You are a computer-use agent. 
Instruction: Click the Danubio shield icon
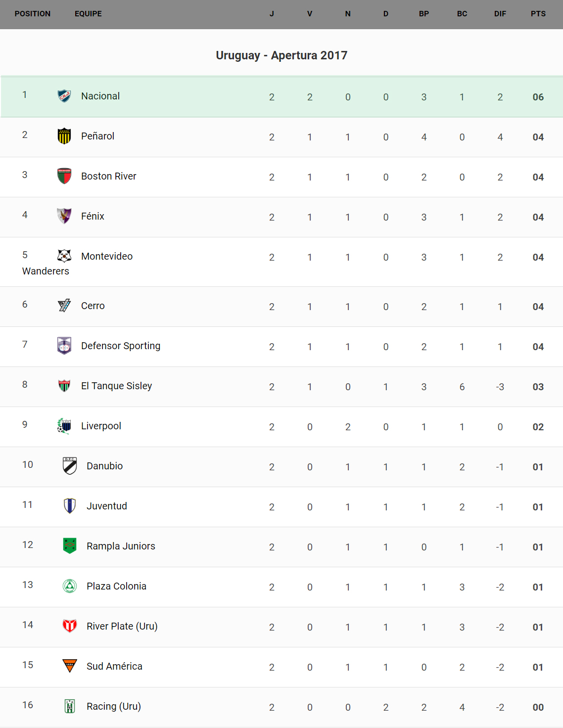pos(70,466)
